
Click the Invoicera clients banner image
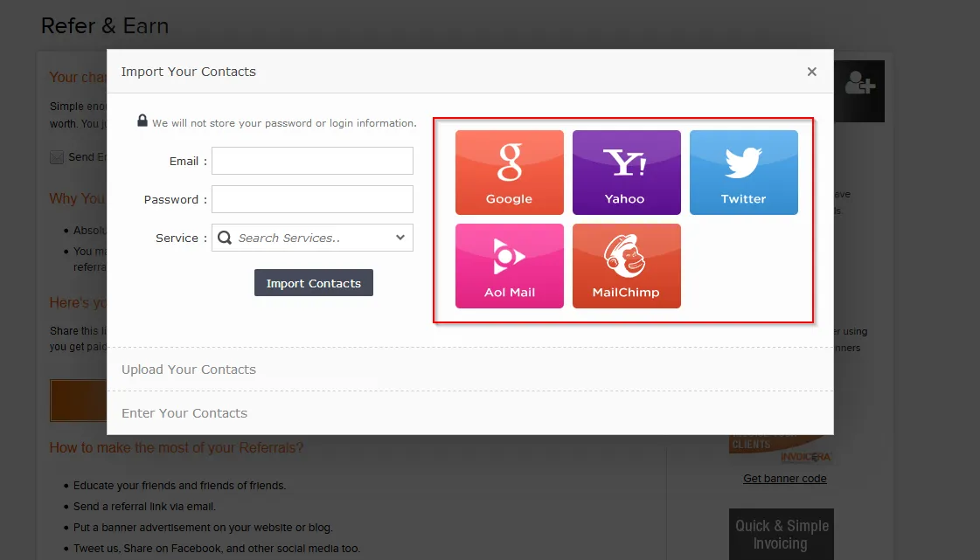pyautogui.click(x=781, y=450)
